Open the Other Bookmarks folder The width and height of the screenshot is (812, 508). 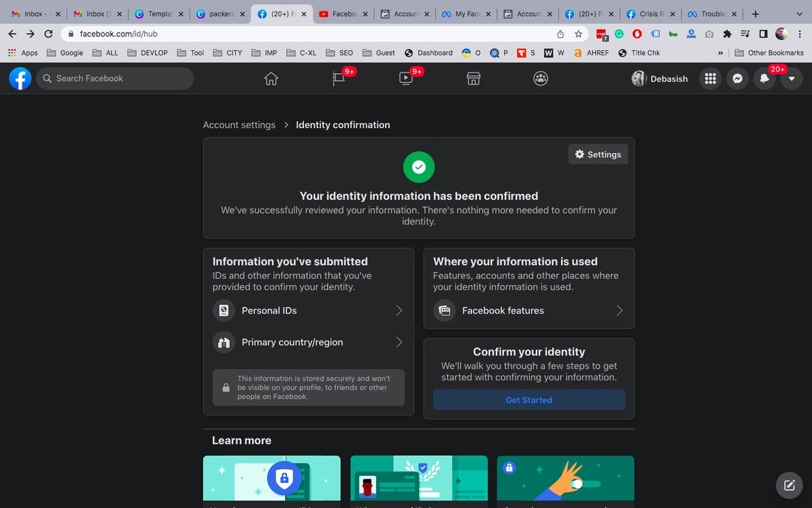click(769, 53)
